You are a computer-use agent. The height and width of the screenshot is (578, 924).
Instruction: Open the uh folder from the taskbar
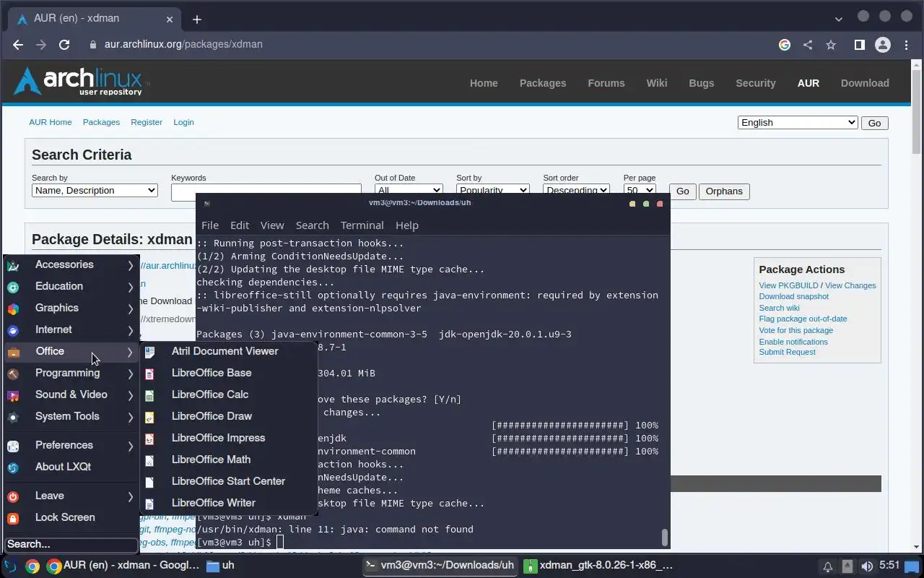220,566
